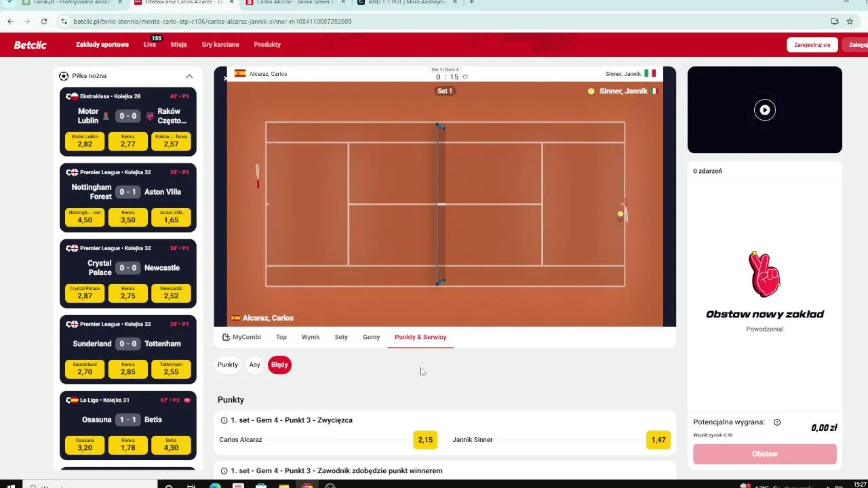Click the match timer info icon
Screen dimensions: 868x488
coord(465,77)
